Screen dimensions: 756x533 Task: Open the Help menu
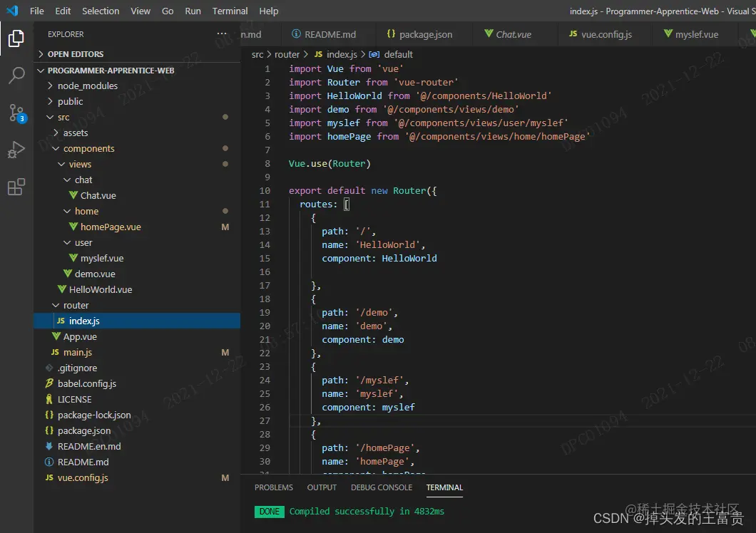(x=269, y=11)
